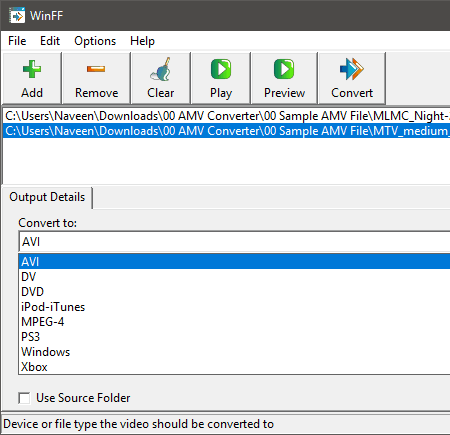Viewport: 450px width, 435px height.
Task: Click the Convert arrows icon
Action: pos(352,69)
